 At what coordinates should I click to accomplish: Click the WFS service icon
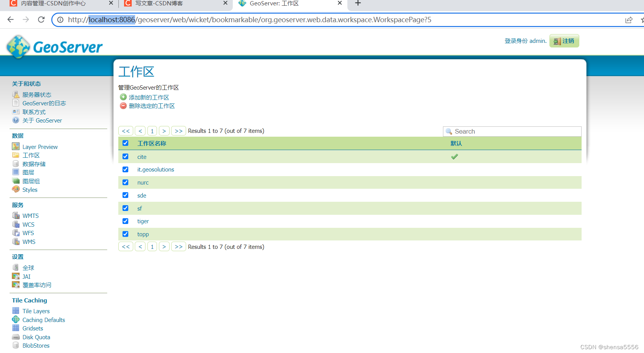pos(16,233)
